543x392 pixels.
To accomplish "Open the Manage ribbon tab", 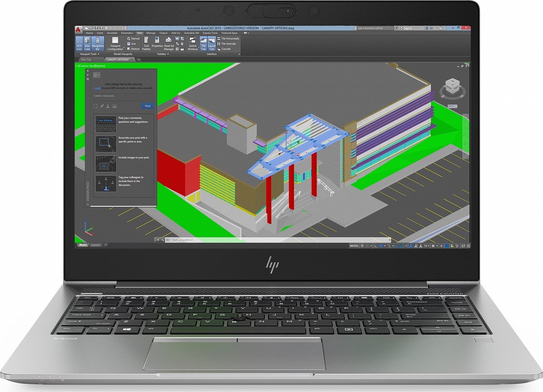I will [x=151, y=33].
